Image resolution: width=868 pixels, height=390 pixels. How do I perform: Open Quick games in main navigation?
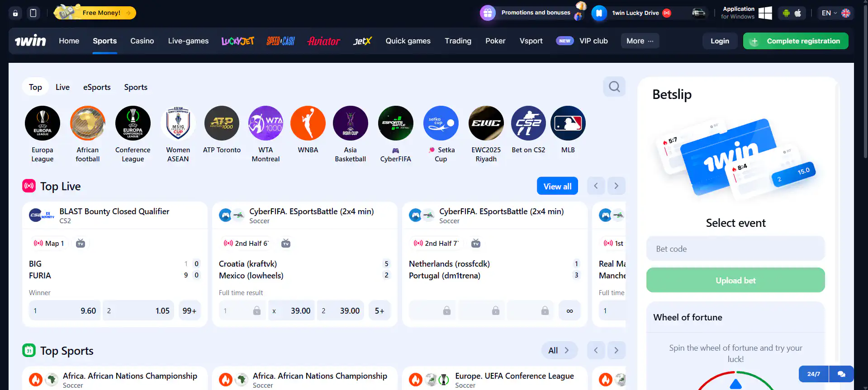click(x=408, y=41)
